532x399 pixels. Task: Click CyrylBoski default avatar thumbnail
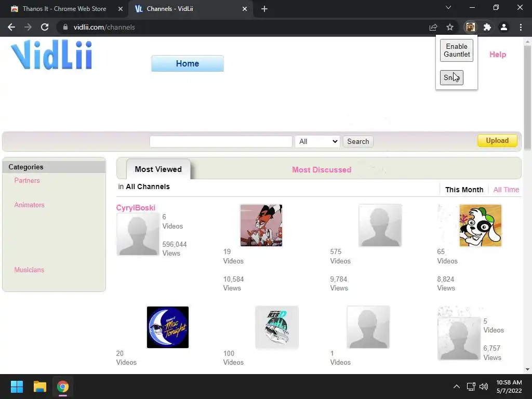pos(138,234)
